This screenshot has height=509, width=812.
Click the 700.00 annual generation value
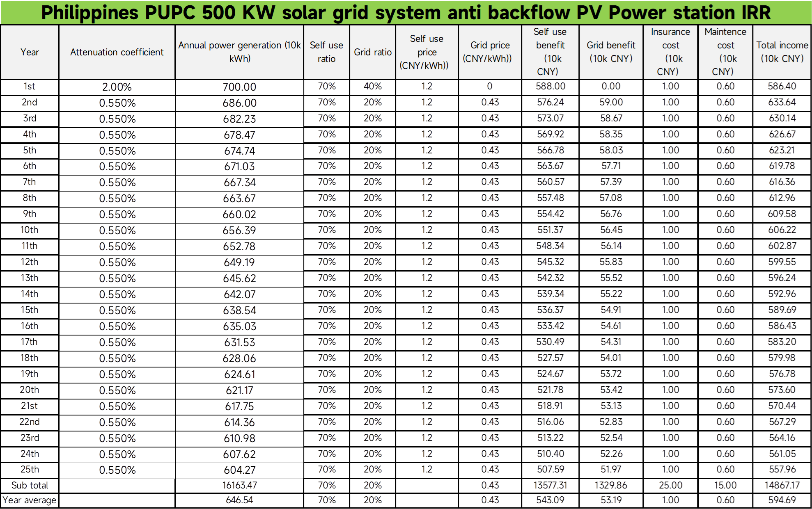240,87
